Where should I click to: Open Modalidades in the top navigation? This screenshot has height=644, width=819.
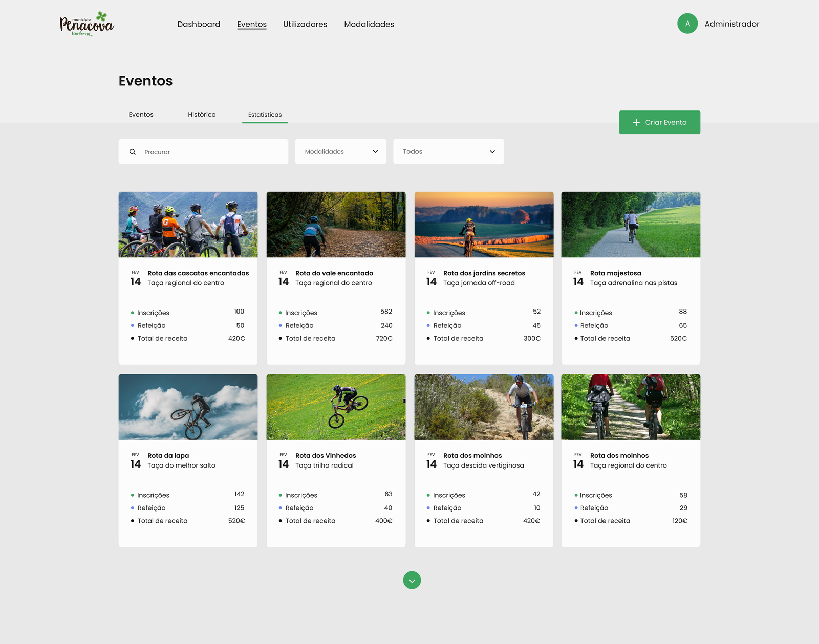(369, 24)
